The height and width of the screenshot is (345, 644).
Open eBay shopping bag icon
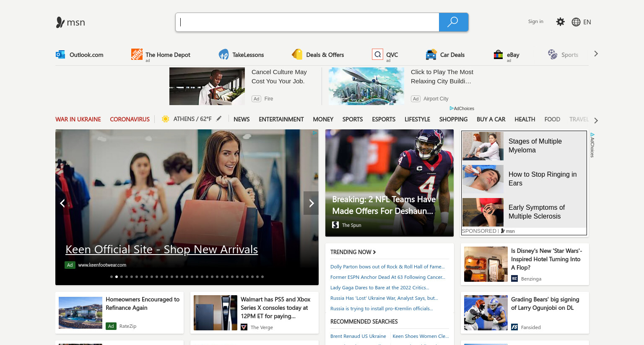tap(498, 54)
